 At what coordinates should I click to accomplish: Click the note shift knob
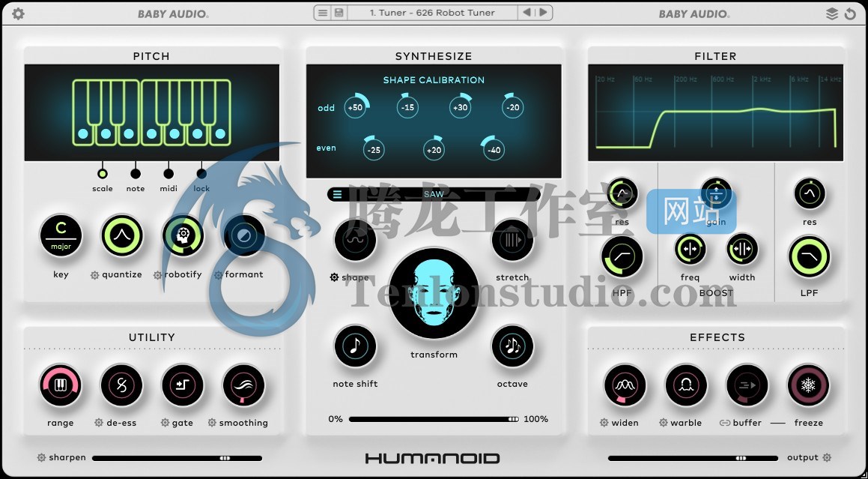356,346
